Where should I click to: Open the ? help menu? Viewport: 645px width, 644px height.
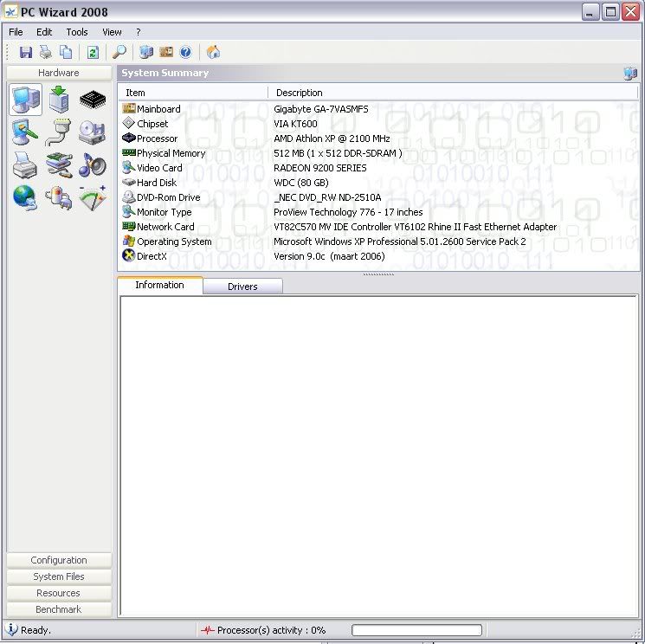pyautogui.click(x=139, y=32)
